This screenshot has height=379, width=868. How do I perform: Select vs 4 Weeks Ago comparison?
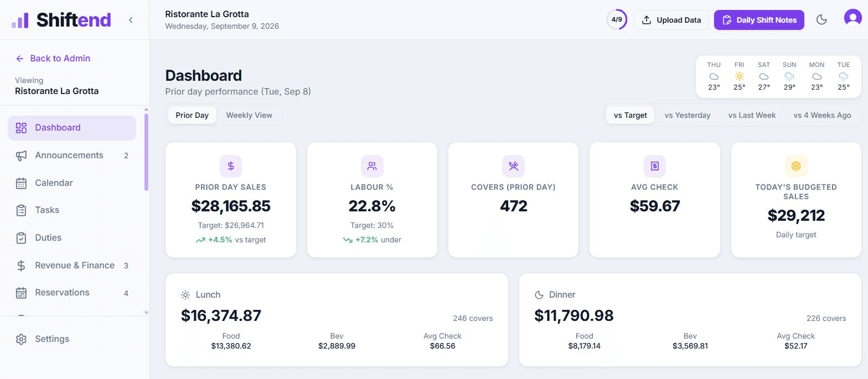pyautogui.click(x=822, y=115)
